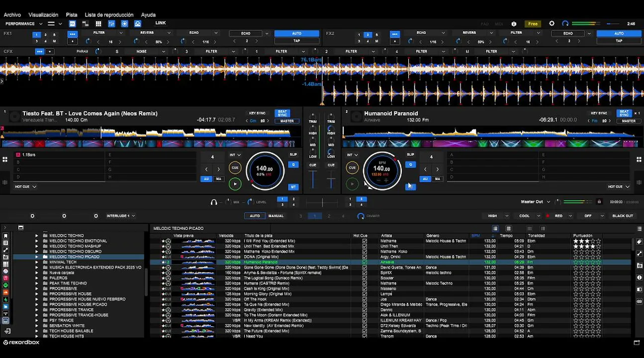The image size is (644, 358).
Task: Click the CUE button on deck 2
Action: click(352, 168)
